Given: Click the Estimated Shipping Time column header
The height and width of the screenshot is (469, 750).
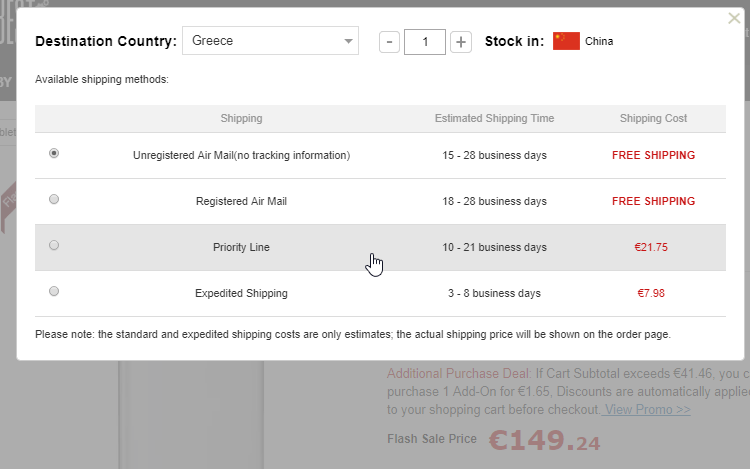Looking at the screenshot, I should 494,118.
